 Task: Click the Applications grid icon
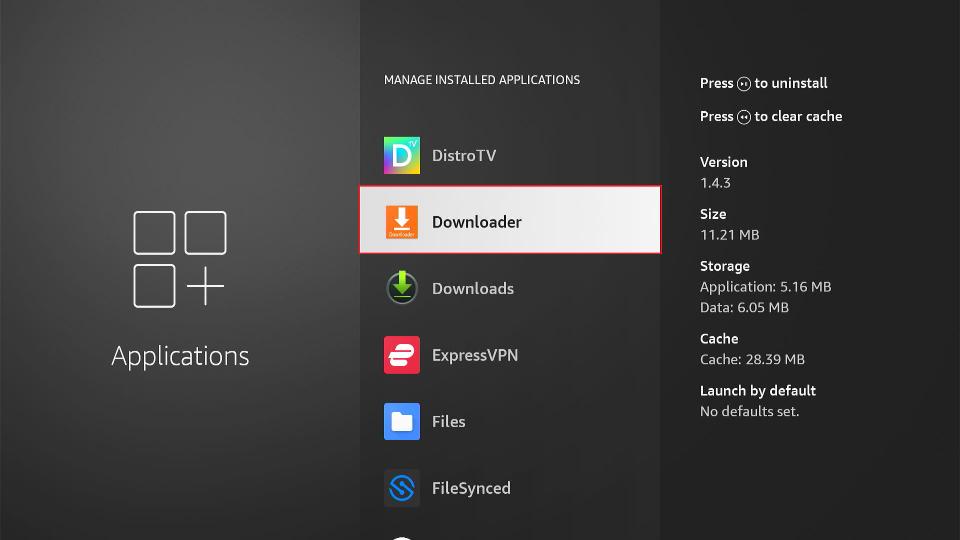tap(180, 259)
